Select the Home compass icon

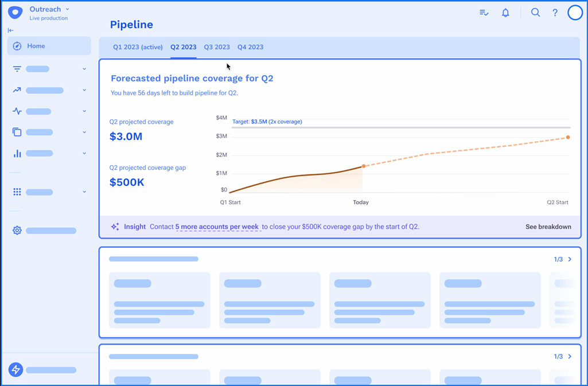(17, 46)
